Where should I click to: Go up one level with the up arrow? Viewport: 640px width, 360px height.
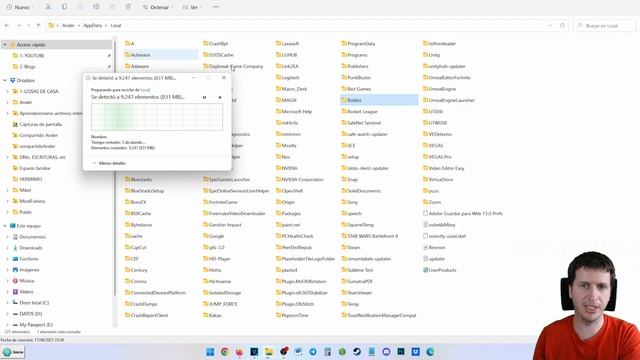(38, 25)
